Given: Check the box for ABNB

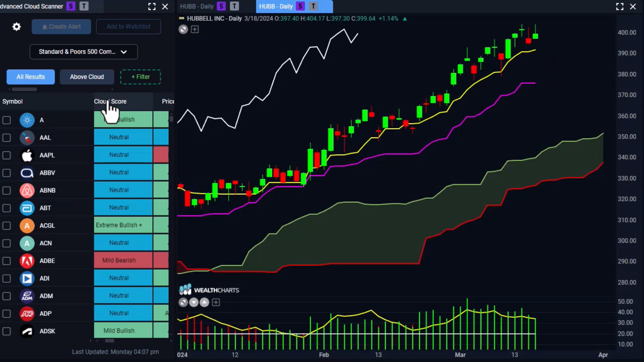Looking at the screenshot, I should (x=7, y=190).
